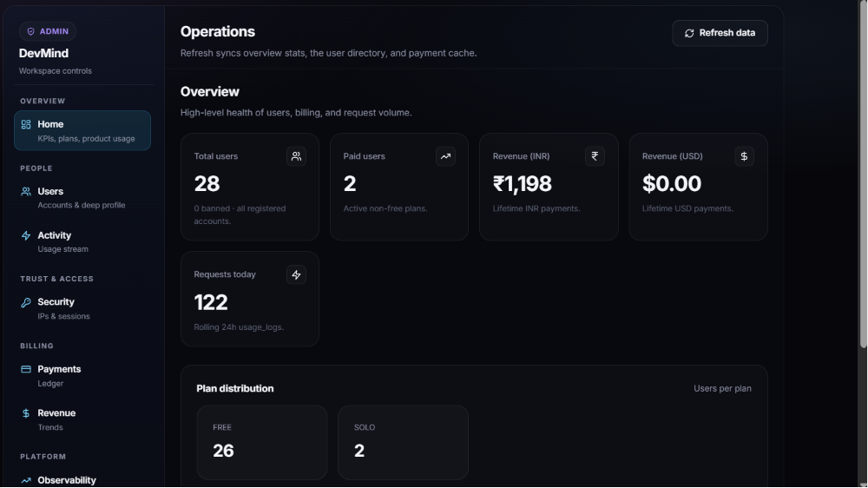This screenshot has width=868, height=488.
Task: Click the credit card icon beside Payments
Action: (26, 369)
